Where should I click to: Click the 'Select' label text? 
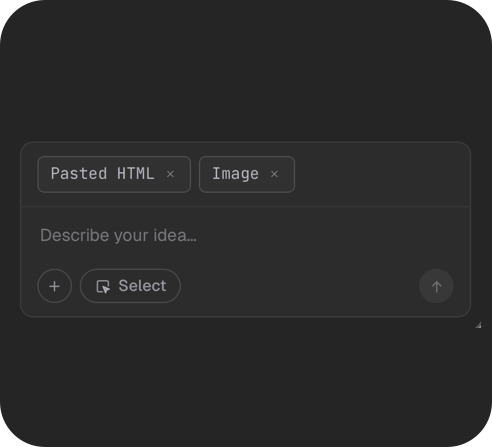coord(142,286)
